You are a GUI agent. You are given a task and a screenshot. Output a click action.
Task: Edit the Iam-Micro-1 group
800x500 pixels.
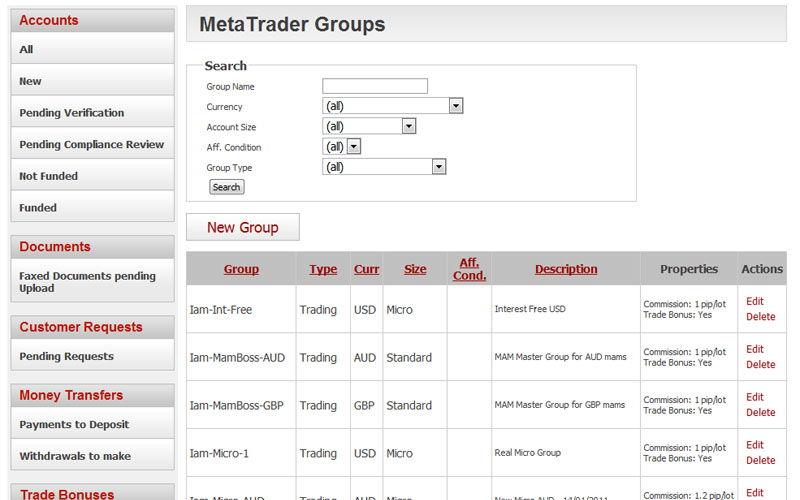pyautogui.click(x=755, y=445)
